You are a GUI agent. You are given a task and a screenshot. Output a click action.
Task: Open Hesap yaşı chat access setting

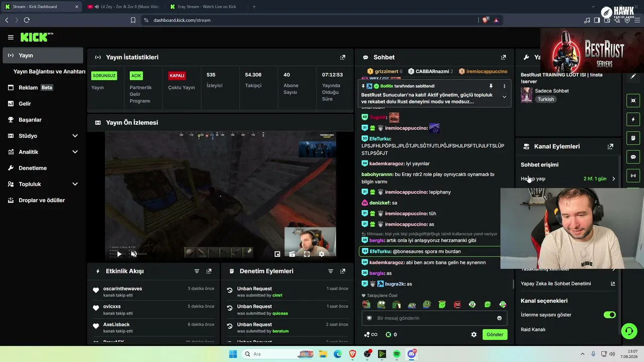coord(568,178)
